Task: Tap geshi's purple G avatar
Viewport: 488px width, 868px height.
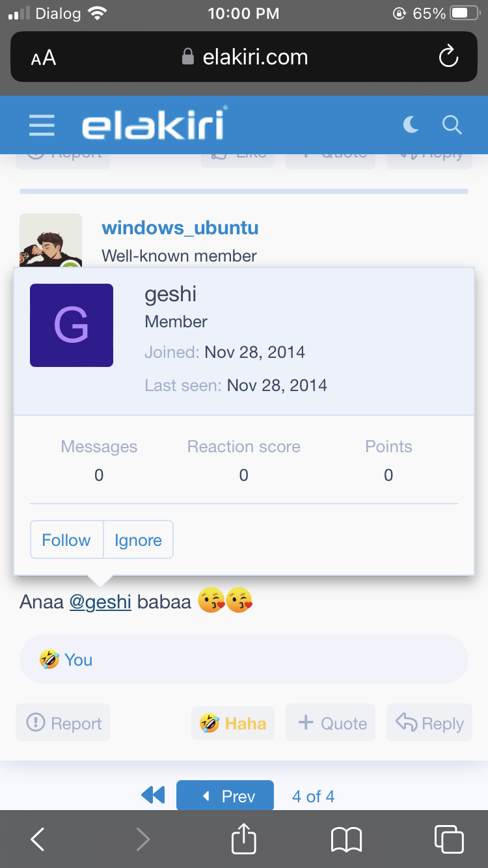Action: (72, 325)
